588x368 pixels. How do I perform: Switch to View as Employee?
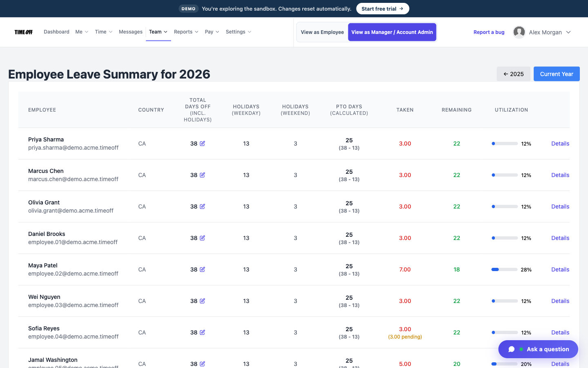(322, 32)
